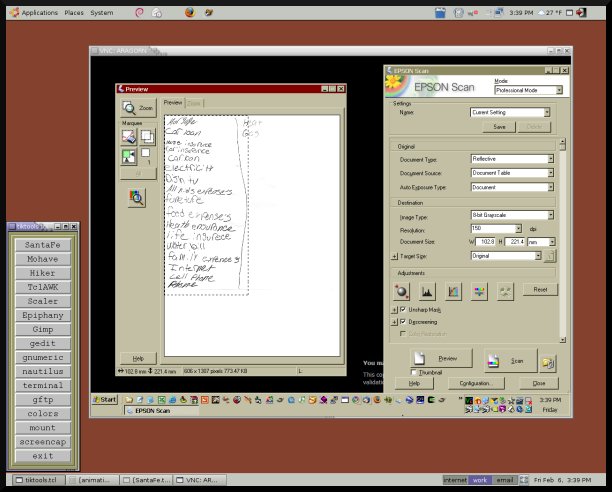Enable the Thumbnail checkbox
The image size is (612, 492).
point(414,372)
